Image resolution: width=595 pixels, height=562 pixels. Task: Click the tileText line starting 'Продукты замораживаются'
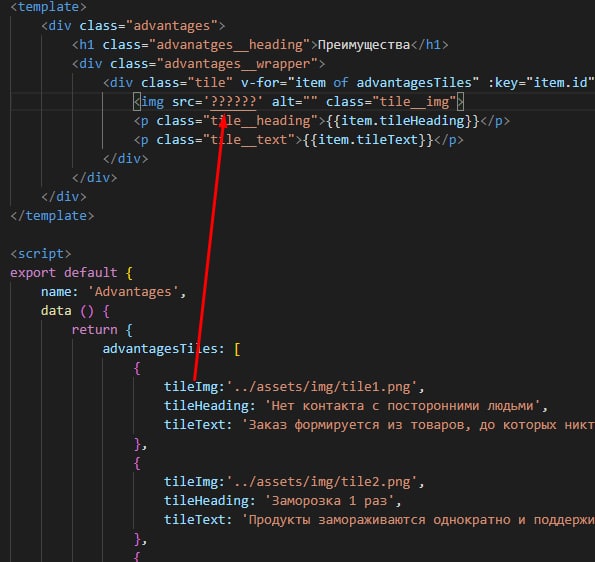(x=379, y=519)
